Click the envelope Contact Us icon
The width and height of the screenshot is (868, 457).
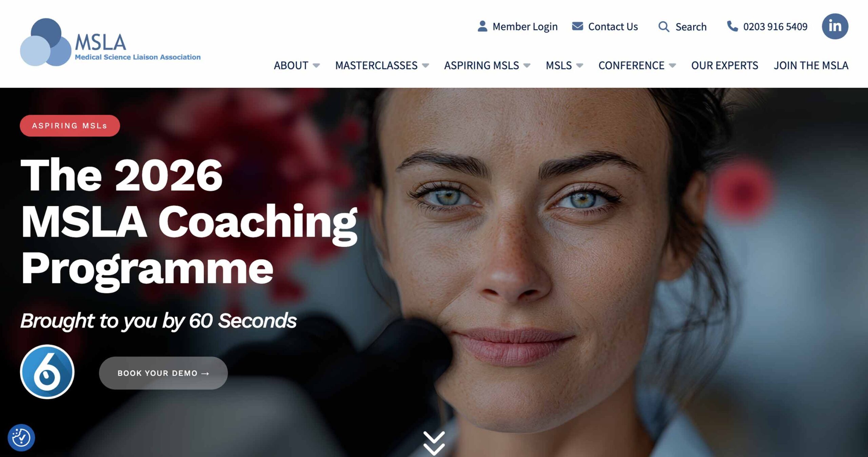point(577,26)
